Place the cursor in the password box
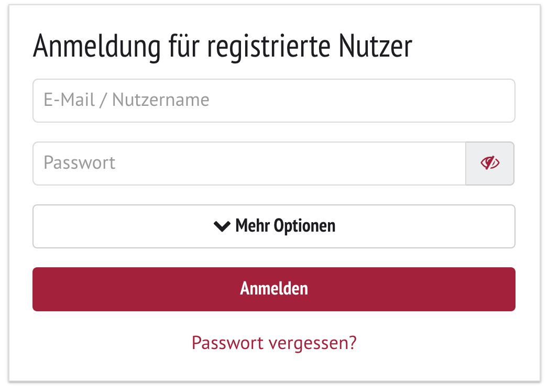Viewport: 548px width, 392px height. click(x=249, y=164)
